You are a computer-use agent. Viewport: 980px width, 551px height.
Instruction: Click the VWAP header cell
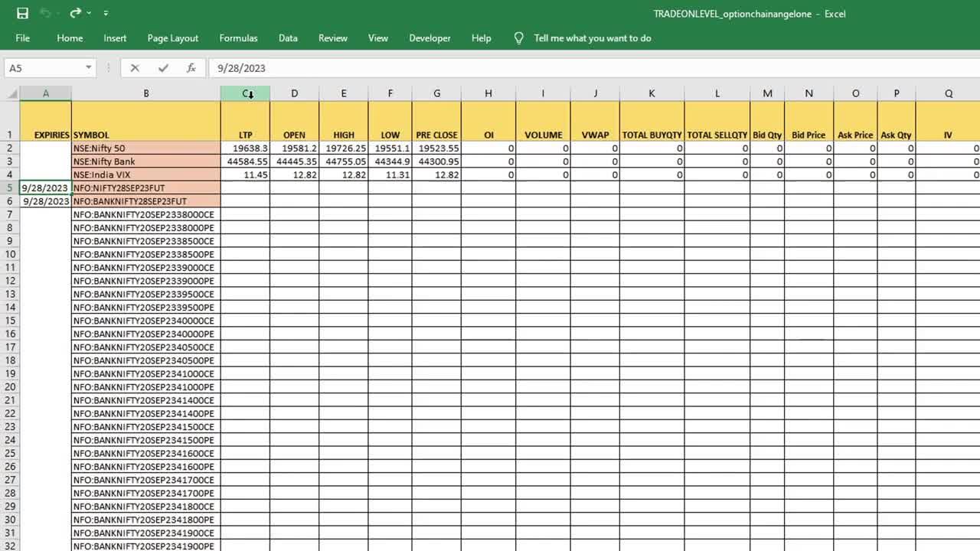595,121
